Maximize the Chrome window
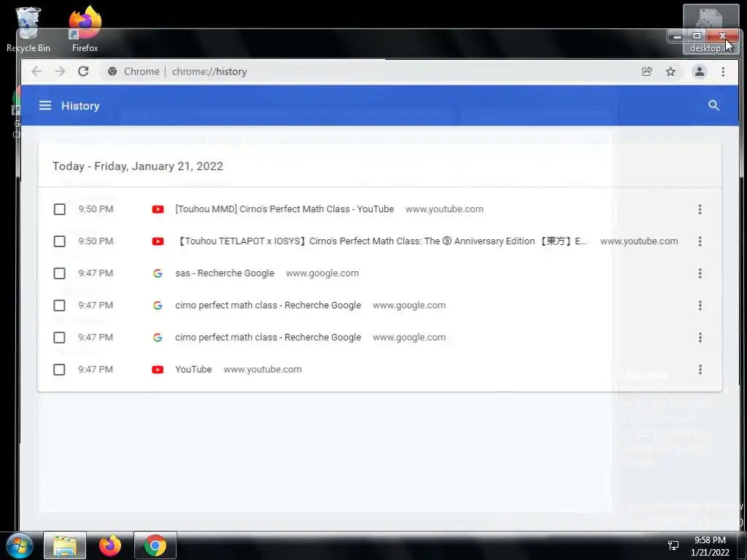This screenshot has width=747, height=560. [x=697, y=36]
